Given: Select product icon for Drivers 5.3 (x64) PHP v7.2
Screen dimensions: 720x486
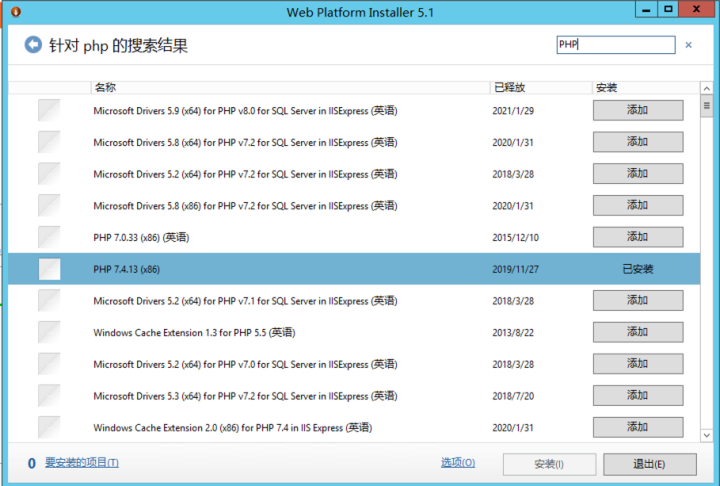Looking at the screenshot, I should [49, 396].
